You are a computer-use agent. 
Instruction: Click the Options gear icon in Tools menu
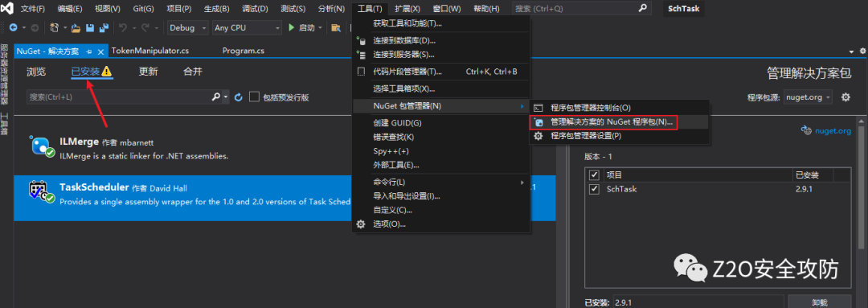tap(361, 224)
